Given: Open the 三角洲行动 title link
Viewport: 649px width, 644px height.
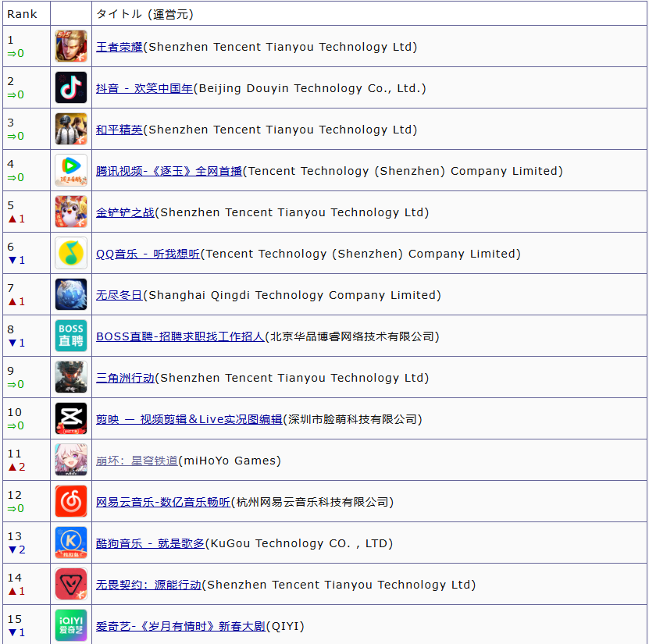Looking at the screenshot, I should point(125,378).
